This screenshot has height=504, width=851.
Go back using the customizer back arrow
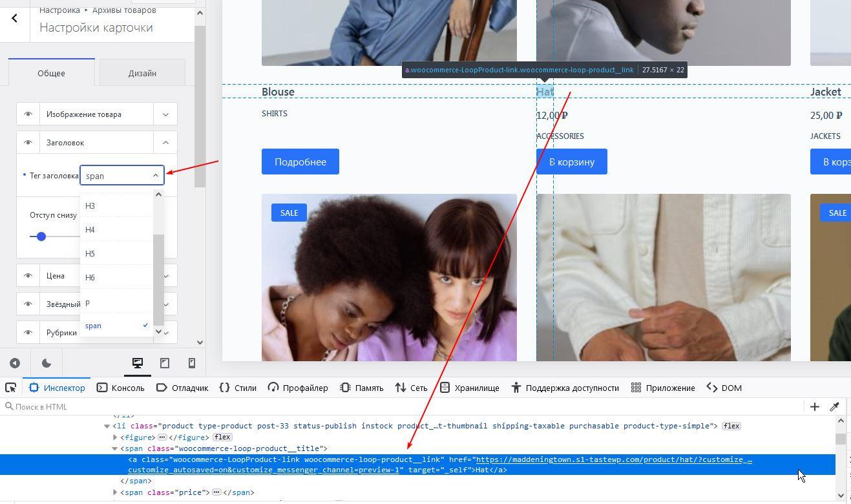pos(14,18)
